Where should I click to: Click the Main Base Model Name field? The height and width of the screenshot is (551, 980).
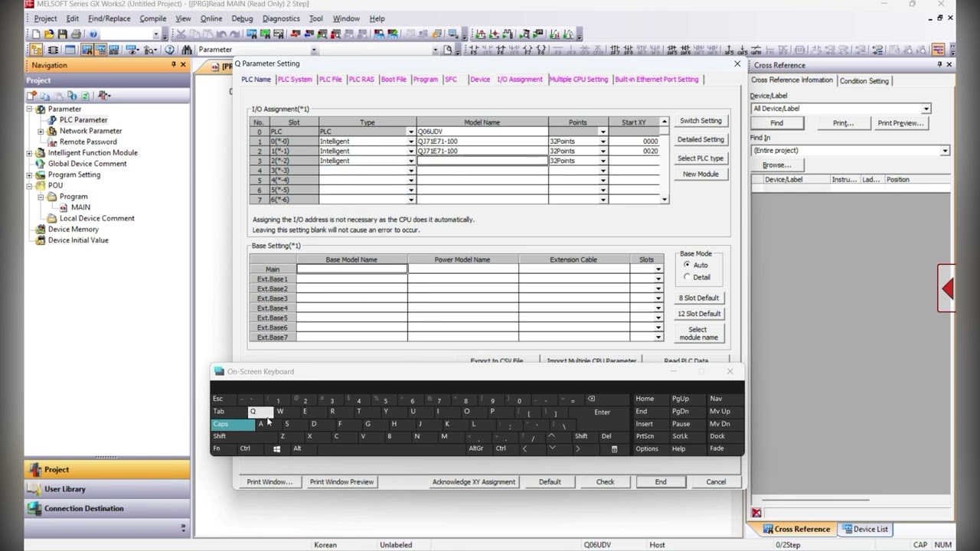click(352, 269)
